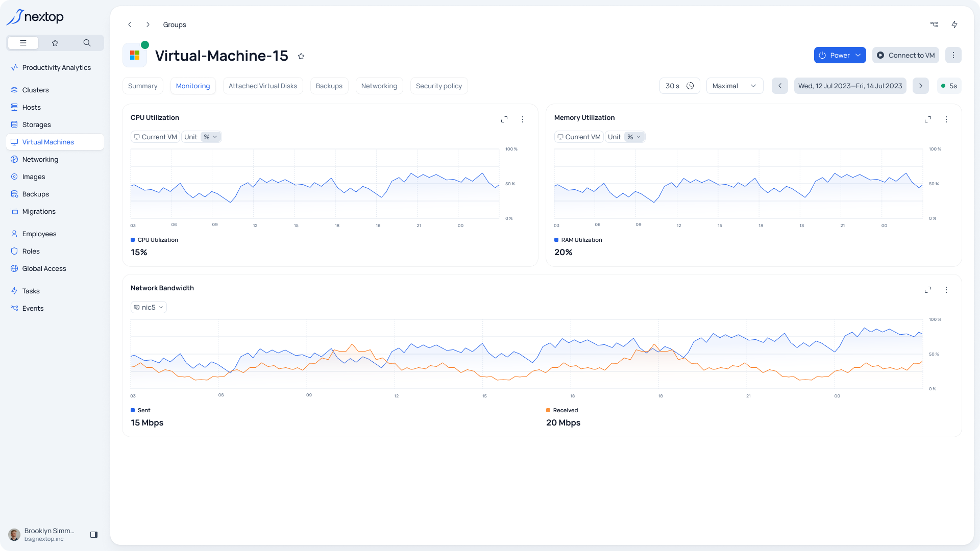Image resolution: width=980 pixels, height=551 pixels.
Task: Open Memory Utilization chart options menu
Action: (946, 119)
